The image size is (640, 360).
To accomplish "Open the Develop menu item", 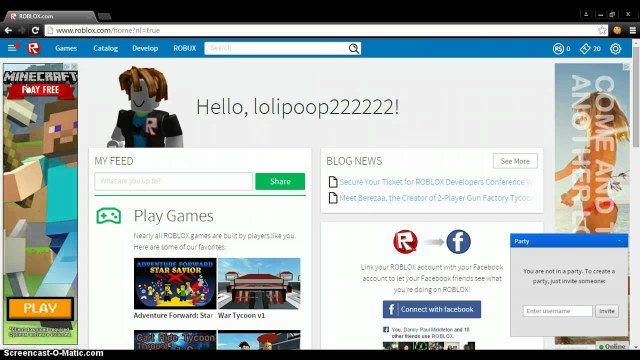I will 145,48.
